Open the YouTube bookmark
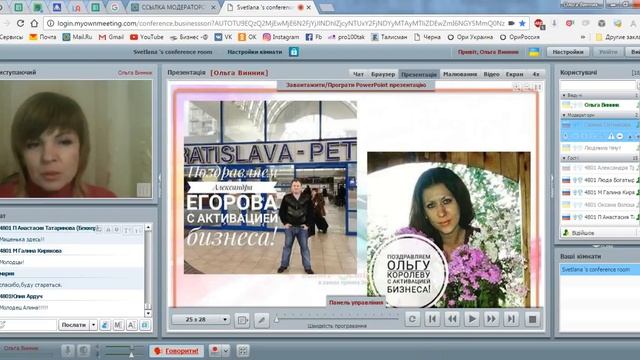The image size is (640, 360). 147,37
